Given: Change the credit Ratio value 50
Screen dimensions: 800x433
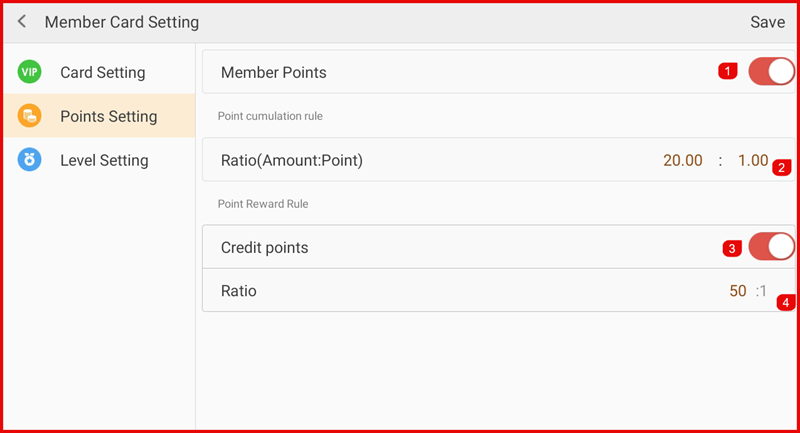Looking at the screenshot, I should point(738,291).
